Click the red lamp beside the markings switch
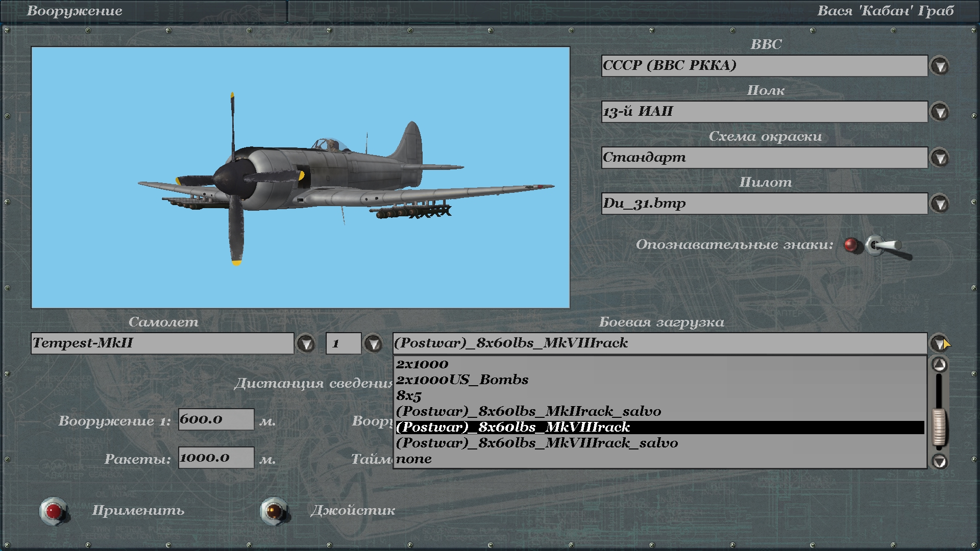The image size is (980, 551). pos(850,245)
